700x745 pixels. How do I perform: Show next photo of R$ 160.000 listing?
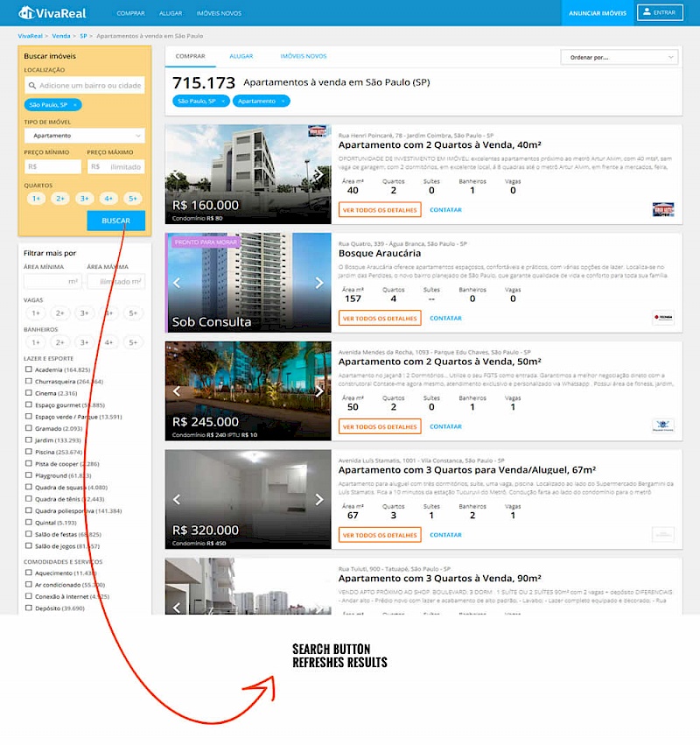tap(320, 176)
